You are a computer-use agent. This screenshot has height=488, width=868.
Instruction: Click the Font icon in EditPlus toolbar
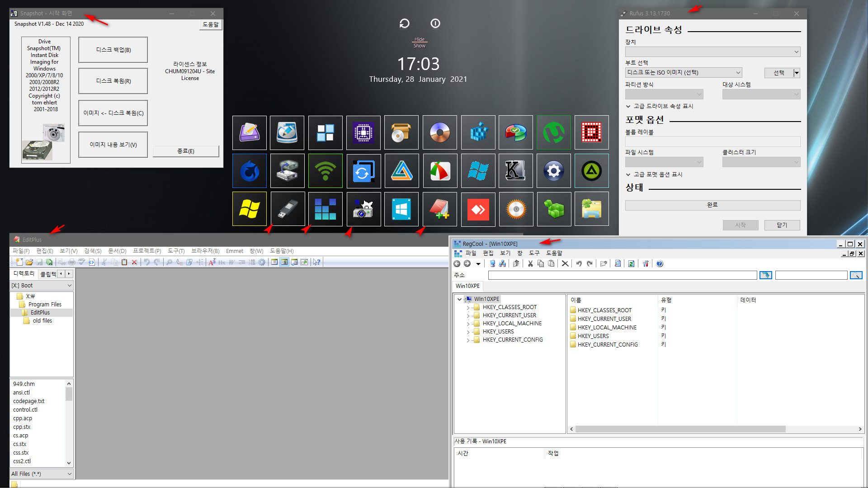click(212, 262)
